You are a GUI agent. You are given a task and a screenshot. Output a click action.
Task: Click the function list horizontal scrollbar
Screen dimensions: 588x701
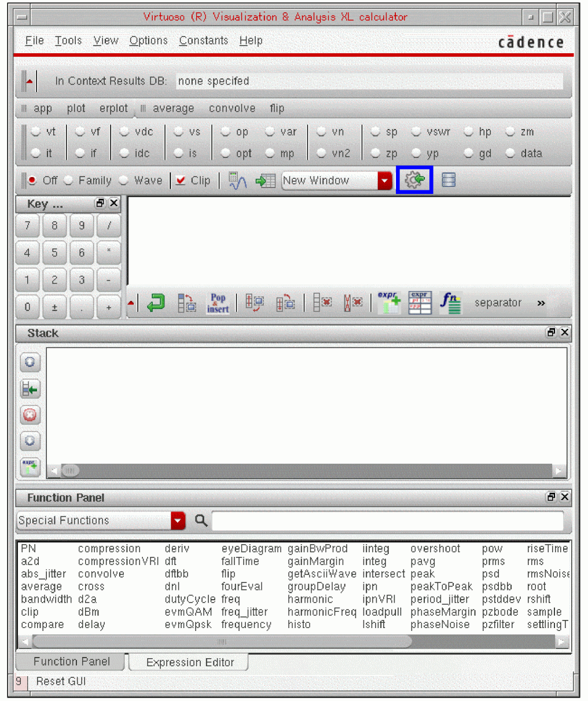[222, 641]
